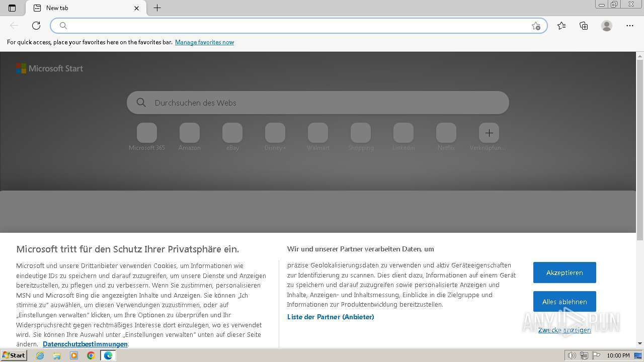Open the Settings and more ellipsis menu
The height and width of the screenshot is (362, 644).
630,26
